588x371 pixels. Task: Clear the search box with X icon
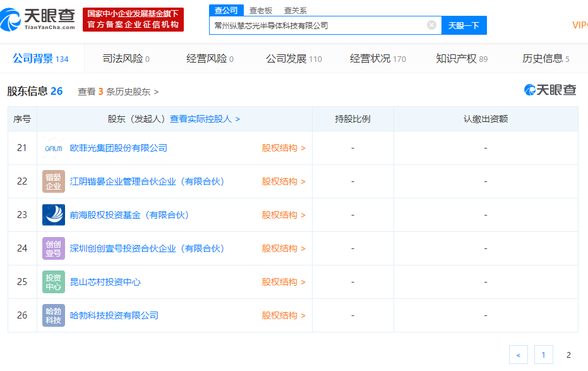431,25
